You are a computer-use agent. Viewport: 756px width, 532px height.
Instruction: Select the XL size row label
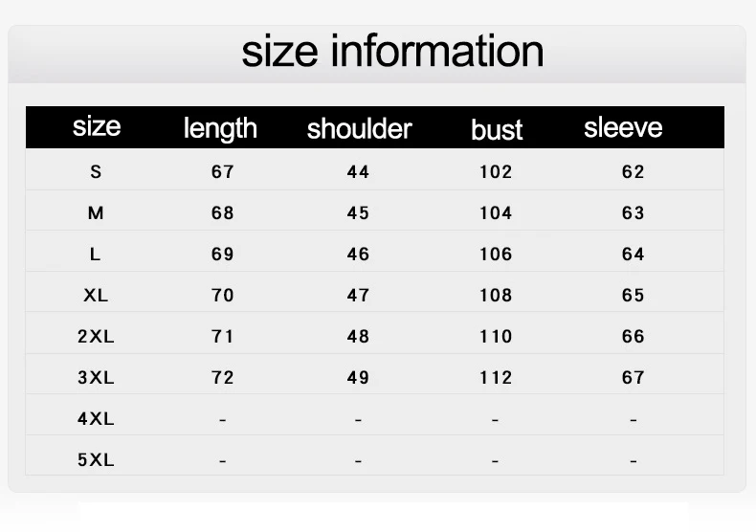[96, 295]
